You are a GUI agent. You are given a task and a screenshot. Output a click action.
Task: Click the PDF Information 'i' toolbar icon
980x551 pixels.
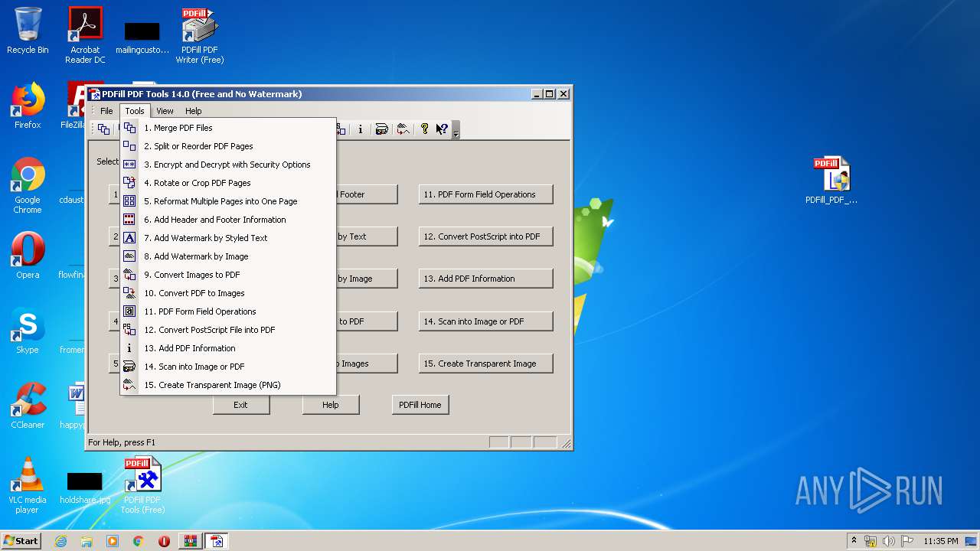[361, 129]
